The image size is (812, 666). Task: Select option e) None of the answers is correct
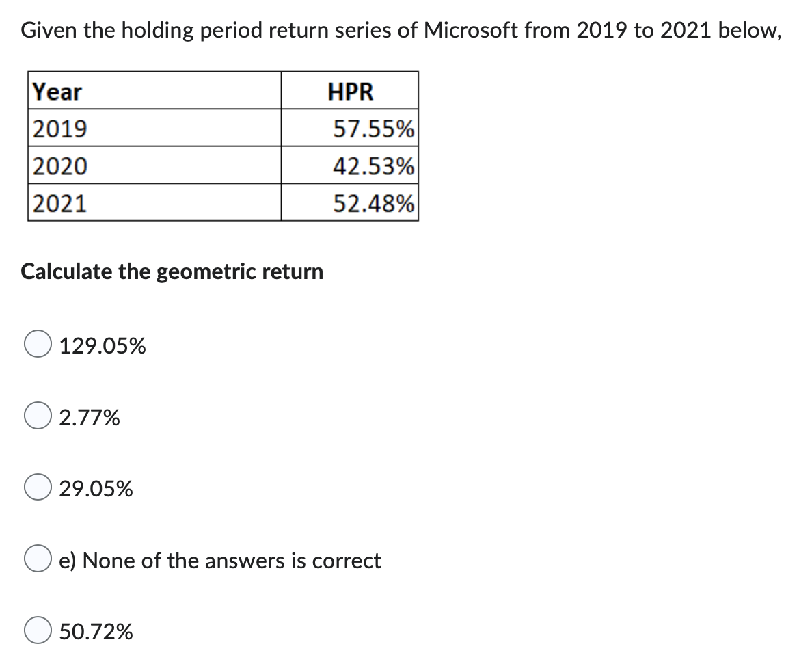coord(38,560)
